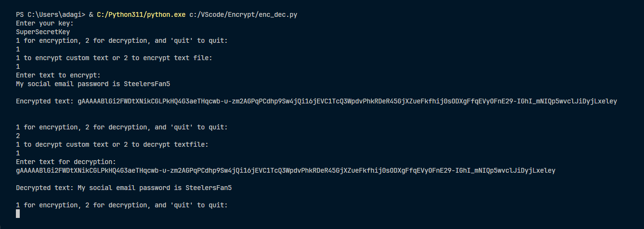Click the ciphertext pasted under 'Enter text for decryption:'
This screenshot has width=644, height=229.
pyautogui.click(x=285, y=170)
